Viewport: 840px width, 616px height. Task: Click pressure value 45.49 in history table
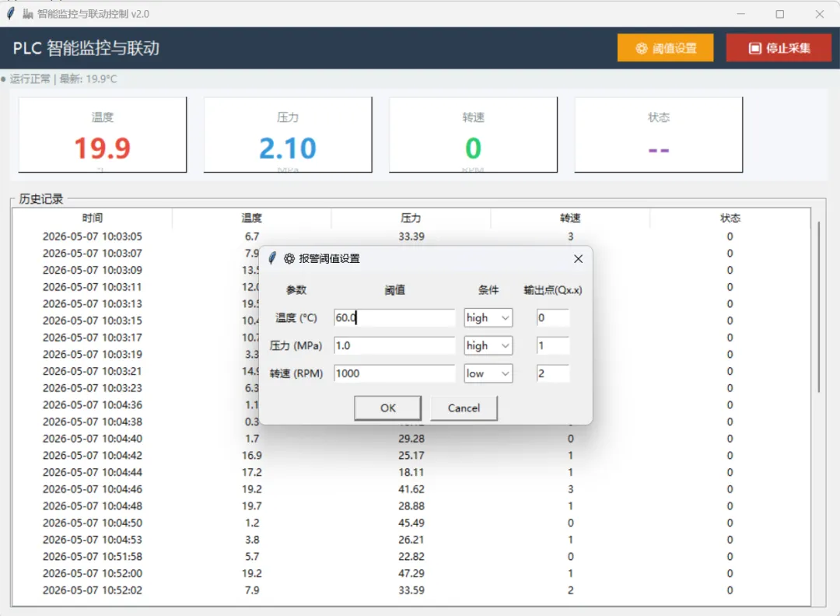point(411,523)
